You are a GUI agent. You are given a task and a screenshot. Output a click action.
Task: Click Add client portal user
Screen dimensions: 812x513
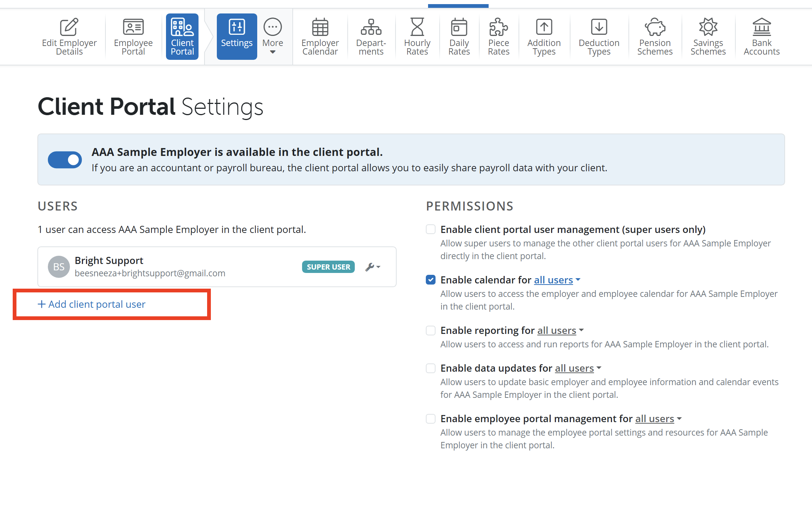pyautogui.click(x=92, y=304)
